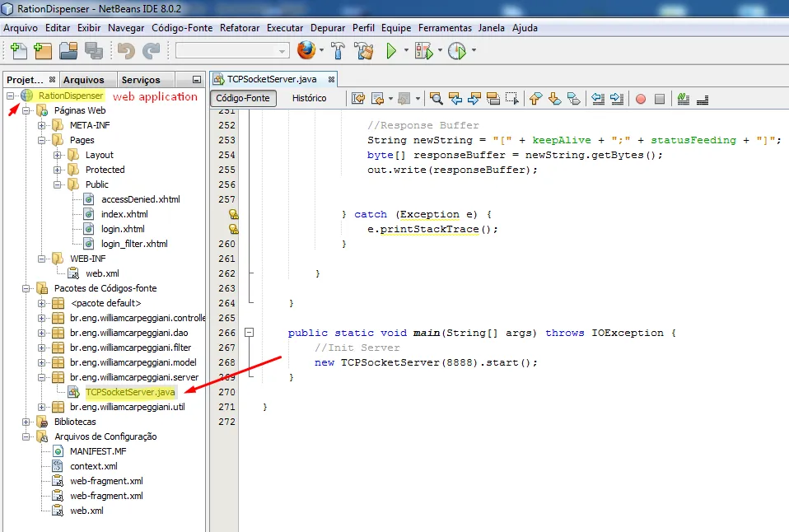Open the project configuration combo box
The image size is (789, 532).
pos(232,51)
